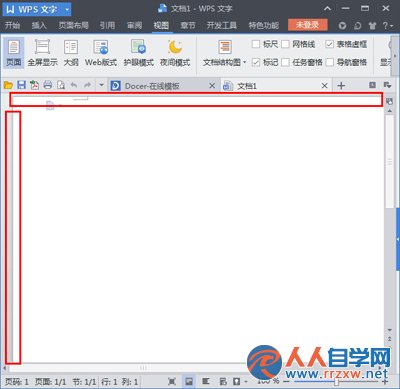The width and height of the screenshot is (400, 389).
Task: Click the zoom slider handle
Action: [x=337, y=382]
